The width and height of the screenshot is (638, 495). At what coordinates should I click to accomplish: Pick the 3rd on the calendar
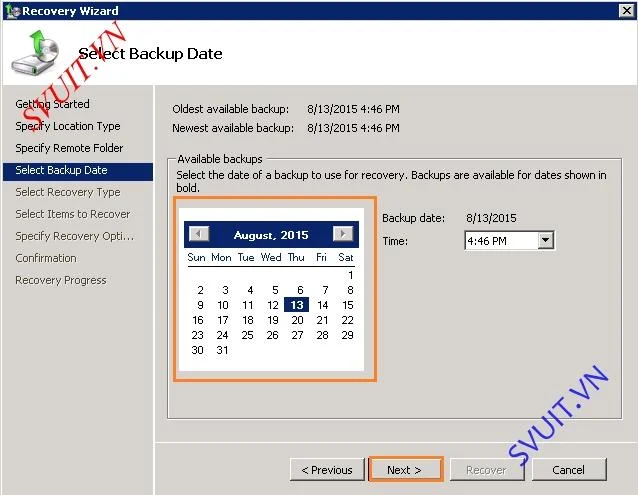coord(225,290)
